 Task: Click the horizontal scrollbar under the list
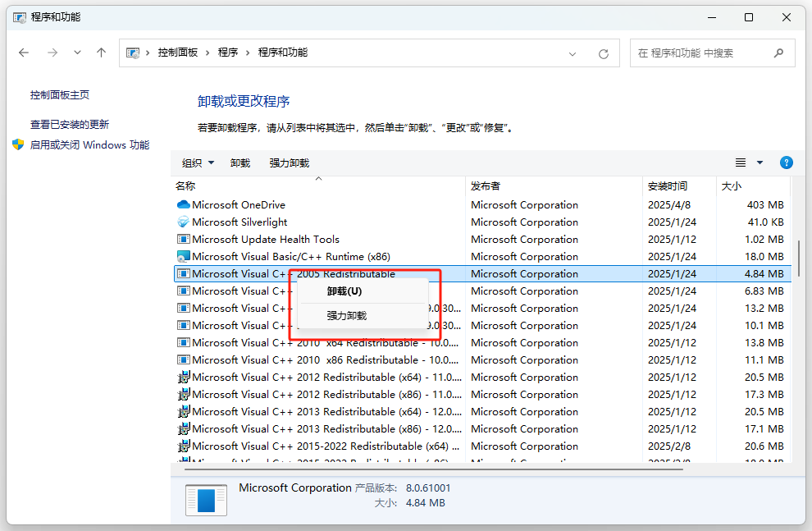[x=433, y=469]
